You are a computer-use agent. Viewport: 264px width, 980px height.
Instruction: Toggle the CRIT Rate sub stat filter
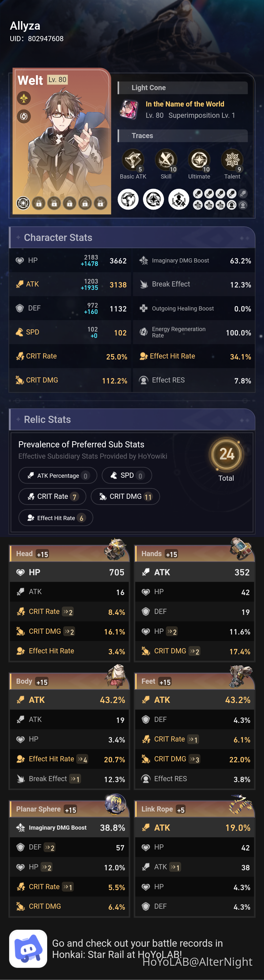52,496
